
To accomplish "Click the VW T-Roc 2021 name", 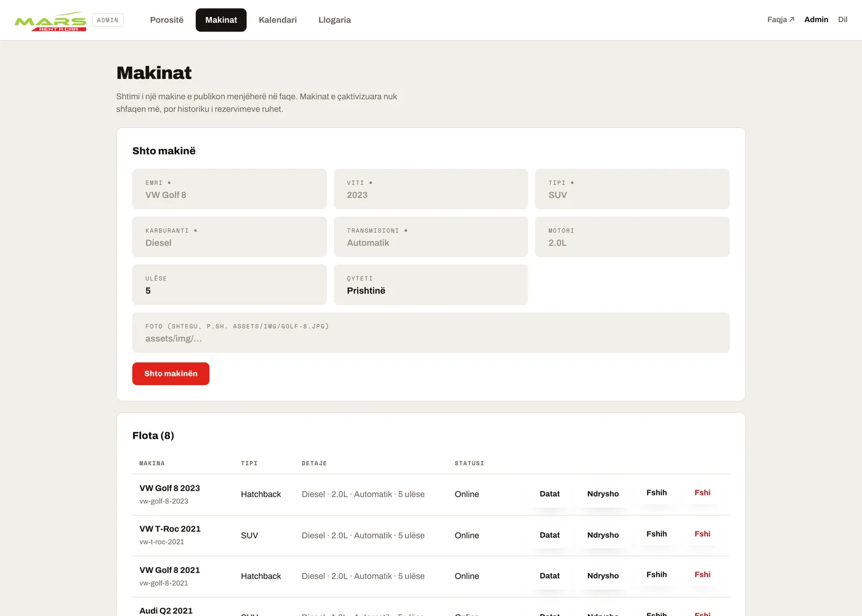I will 170,529.
